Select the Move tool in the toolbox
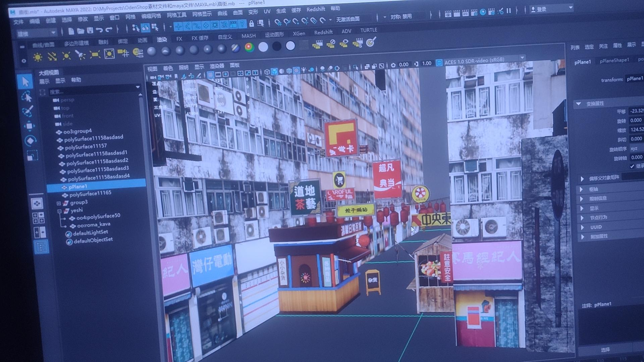This screenshot has height=362, width=644. pos(29,126)
